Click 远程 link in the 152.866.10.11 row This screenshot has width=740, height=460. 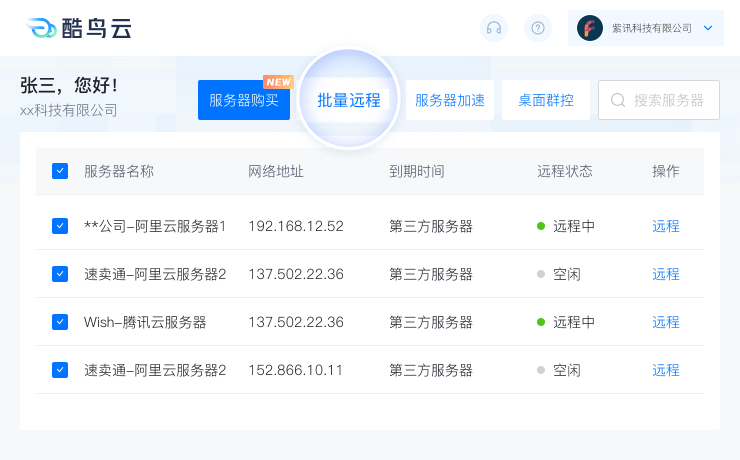point(665,370)
